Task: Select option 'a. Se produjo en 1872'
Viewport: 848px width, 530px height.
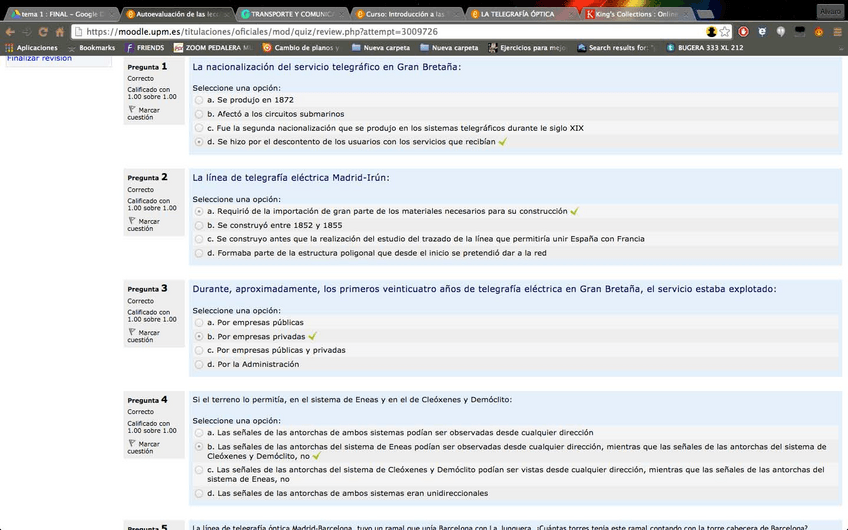Action: [x=198, y=100]
